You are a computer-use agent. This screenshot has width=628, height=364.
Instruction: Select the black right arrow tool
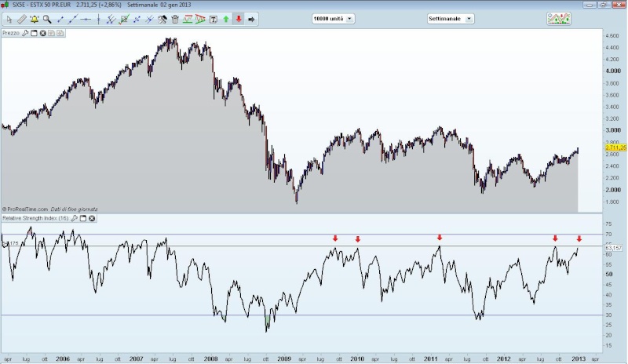pyautogui.click(x=251, y=20)
